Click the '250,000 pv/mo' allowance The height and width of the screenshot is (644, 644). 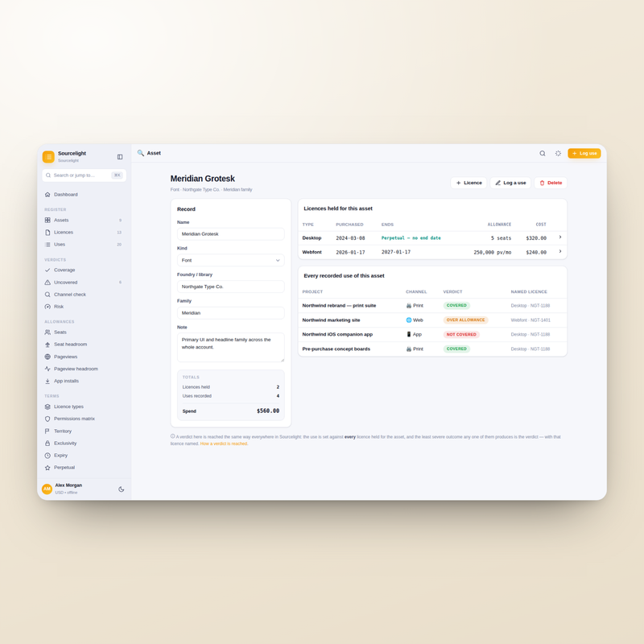pos(493,252)
